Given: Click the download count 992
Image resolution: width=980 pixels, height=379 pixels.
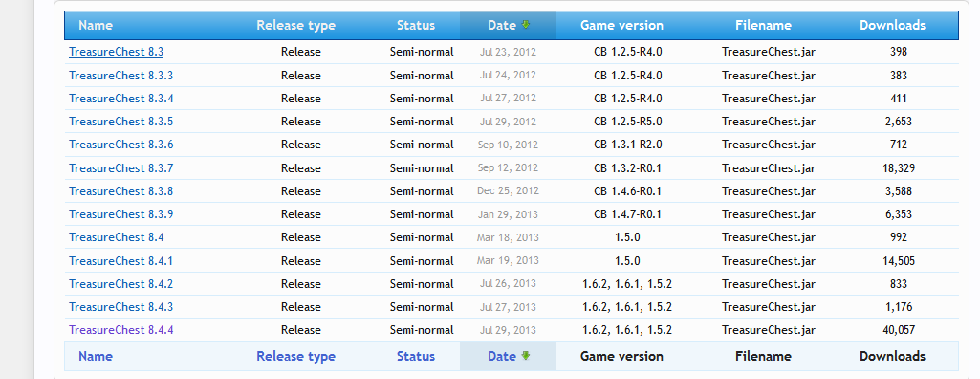Looking at the screenshot, I should pyautogui.click(x=899, y=237).
